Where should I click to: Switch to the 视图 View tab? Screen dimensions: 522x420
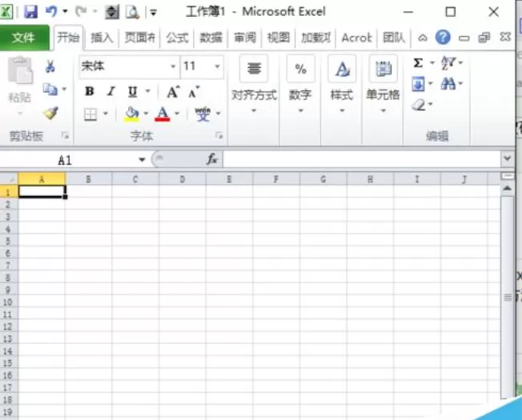point(279,38)
